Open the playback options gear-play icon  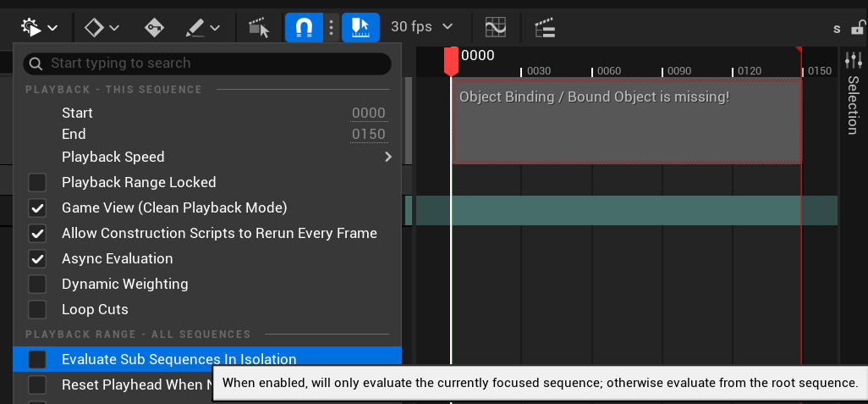31,27
